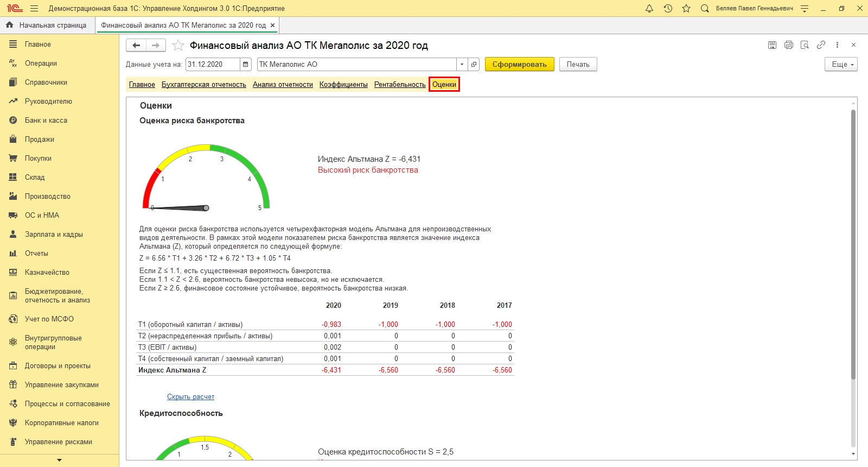The image size is (868, 467).
Task: Close the report form with the X
Action: [853, 45]
